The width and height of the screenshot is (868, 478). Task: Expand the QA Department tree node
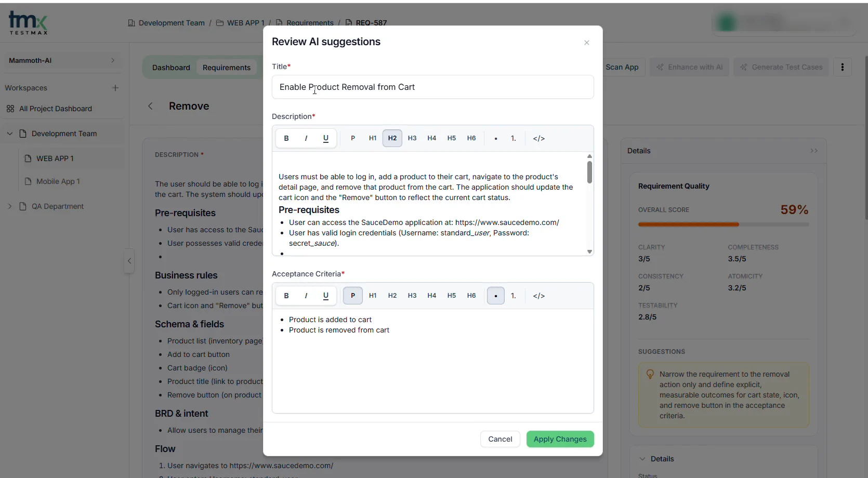click(9, 206)
